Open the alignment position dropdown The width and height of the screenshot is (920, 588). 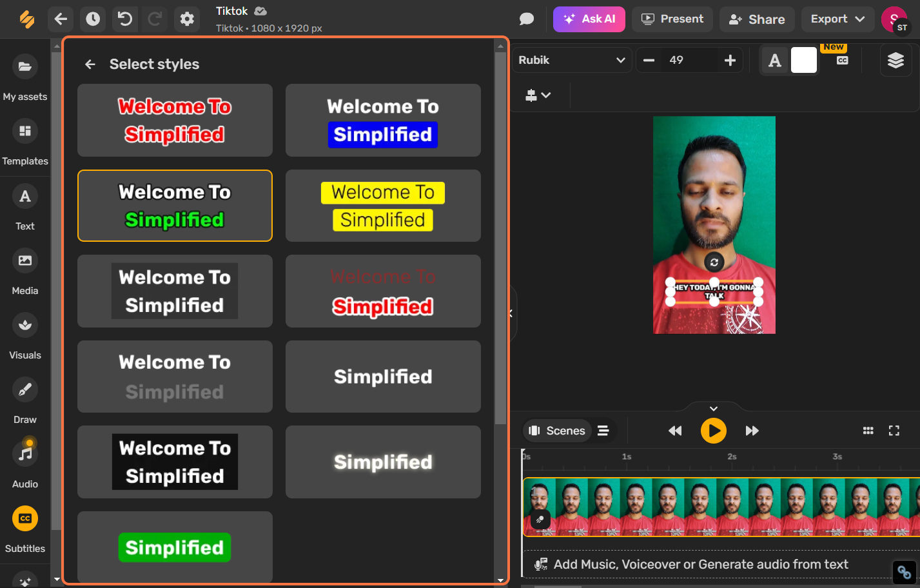538,95
